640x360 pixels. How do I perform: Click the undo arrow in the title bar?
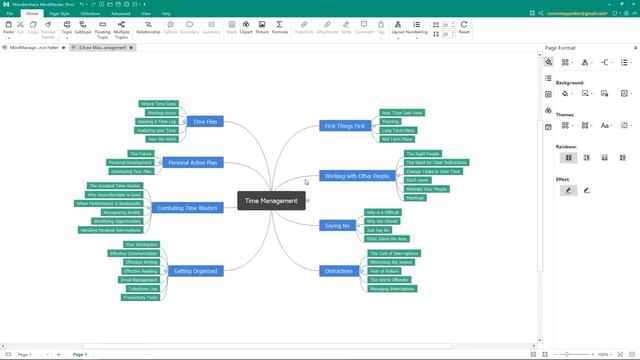[82, 4]
